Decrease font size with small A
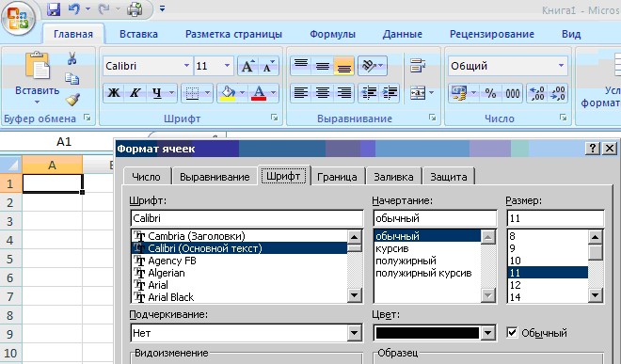The image size is (621, 364). [269, 66]
